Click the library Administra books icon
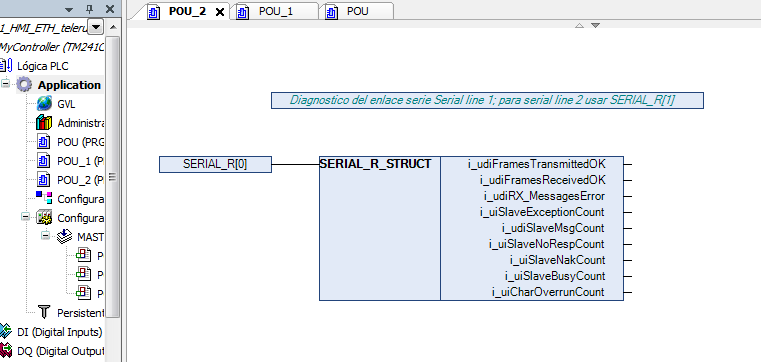The width and height of the screenshot is (761, 362). [x=44, y=123]
